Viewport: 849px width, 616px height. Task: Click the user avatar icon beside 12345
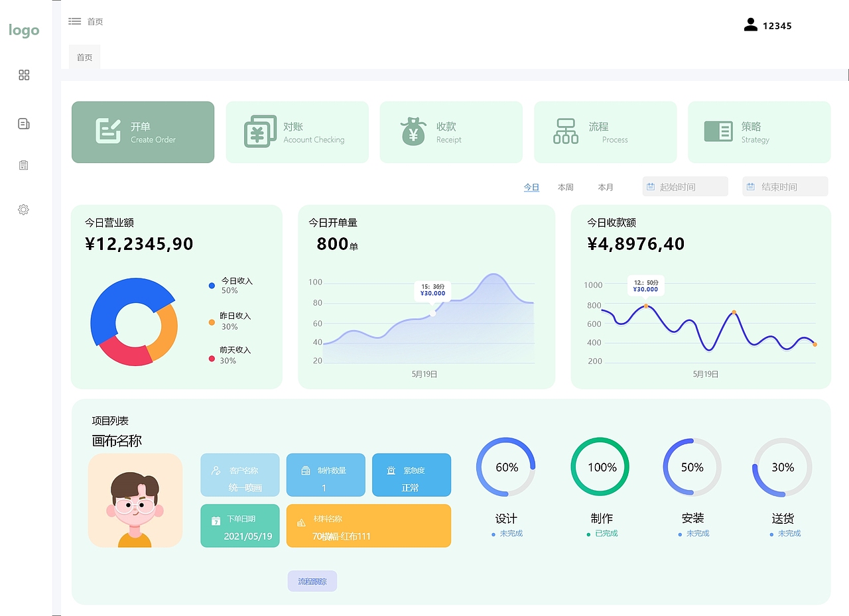point(751,25)
